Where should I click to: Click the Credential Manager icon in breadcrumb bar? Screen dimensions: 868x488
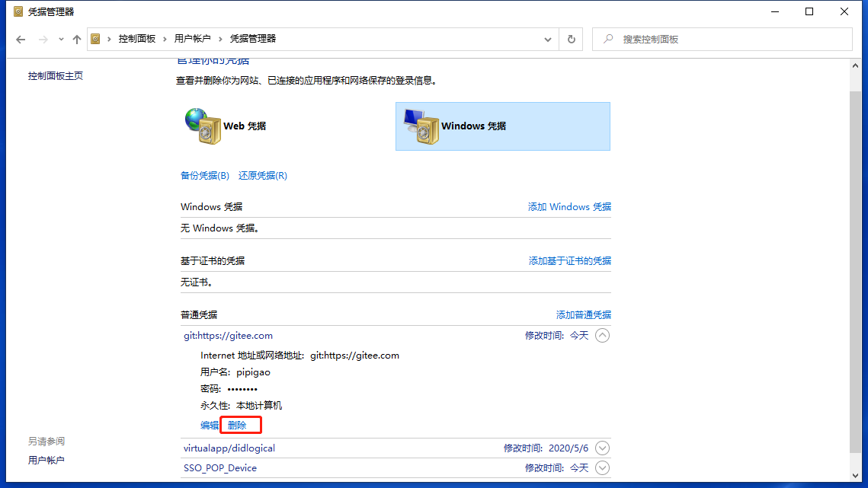coord(95,39)
